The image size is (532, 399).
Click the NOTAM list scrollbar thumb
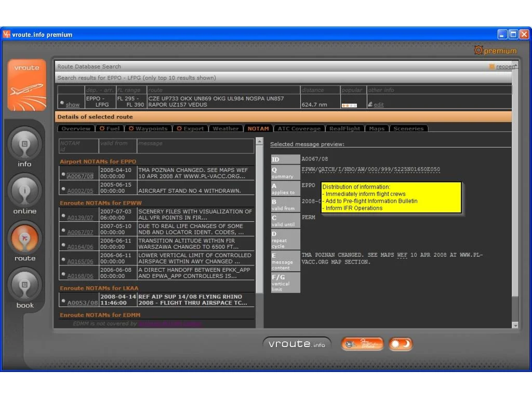260,219
